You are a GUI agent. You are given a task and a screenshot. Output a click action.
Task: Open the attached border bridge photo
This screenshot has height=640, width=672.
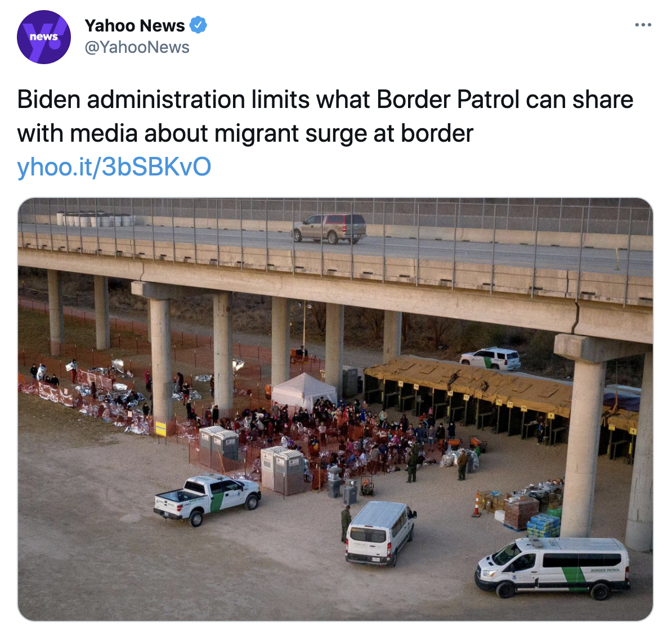coord(335,409)
